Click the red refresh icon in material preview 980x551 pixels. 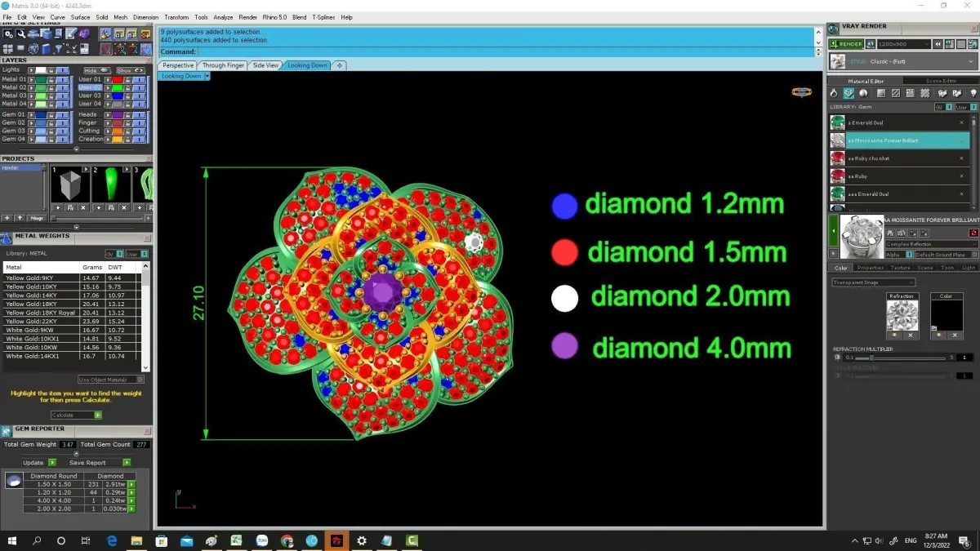pos(973,233)
